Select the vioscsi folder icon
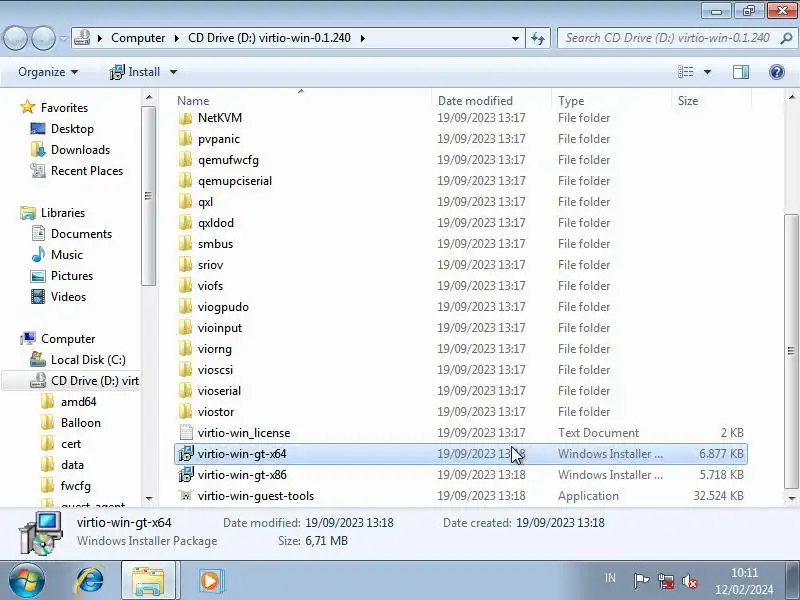 click(186, 369)
